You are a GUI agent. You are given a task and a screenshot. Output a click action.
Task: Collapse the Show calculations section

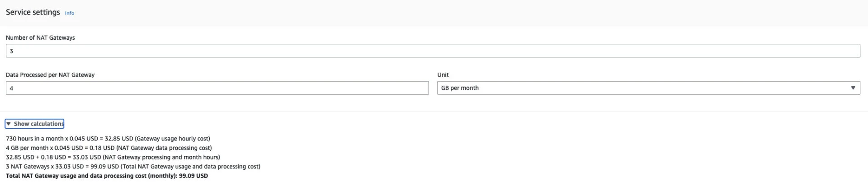tap(38, 124)
